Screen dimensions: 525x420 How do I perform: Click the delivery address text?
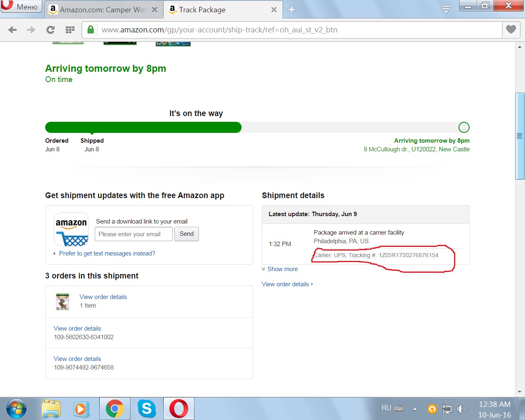click(417, 149)
